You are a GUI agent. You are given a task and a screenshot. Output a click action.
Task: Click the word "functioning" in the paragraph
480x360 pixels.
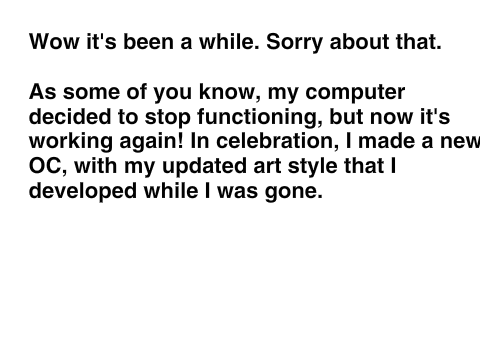click(260, 118)
